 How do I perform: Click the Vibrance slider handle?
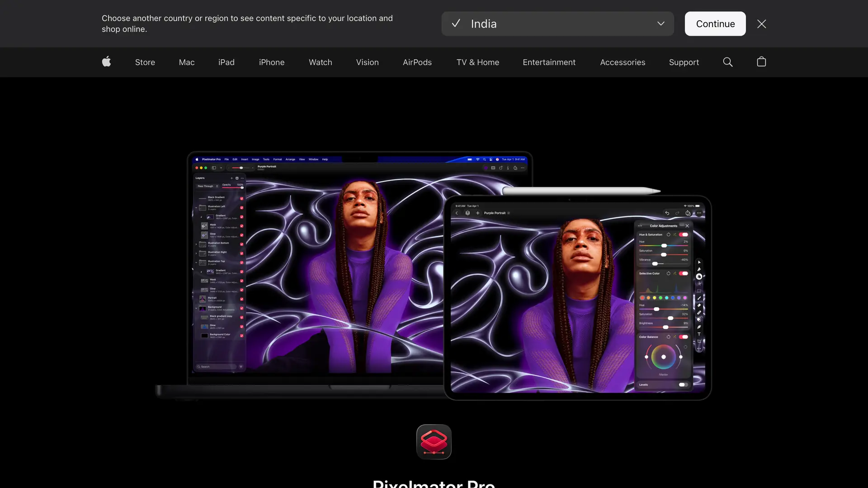coord(655,263)
